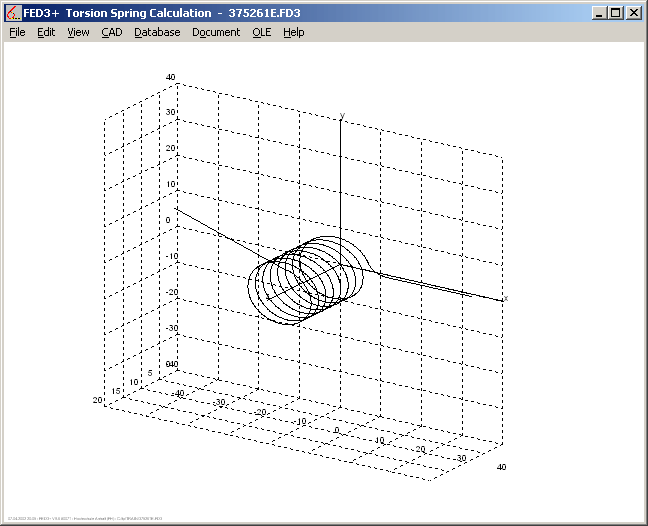Click the small footer text at bottom-left
Viewport: 648px width, 526px height.
click(x=68, y=519)
